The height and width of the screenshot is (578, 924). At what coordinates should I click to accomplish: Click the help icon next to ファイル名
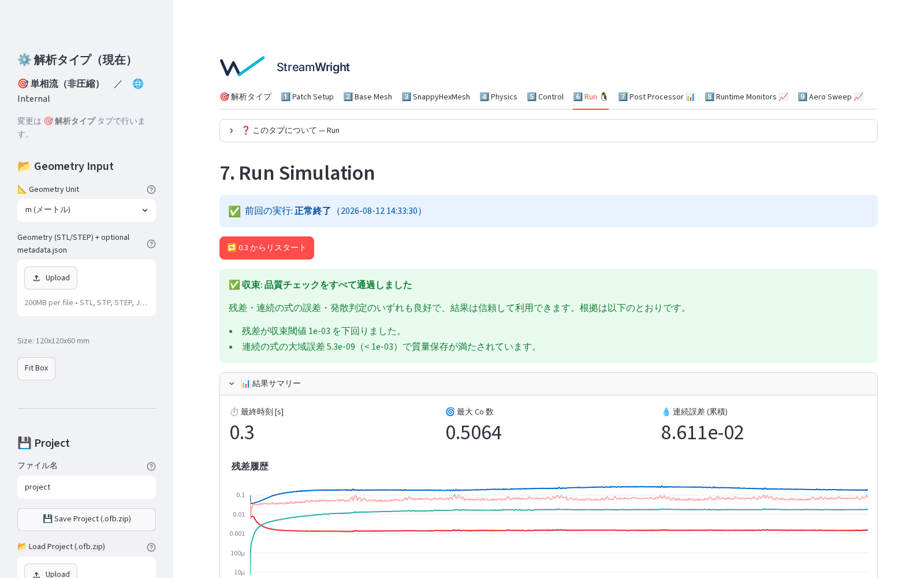(x=151, y=466)
